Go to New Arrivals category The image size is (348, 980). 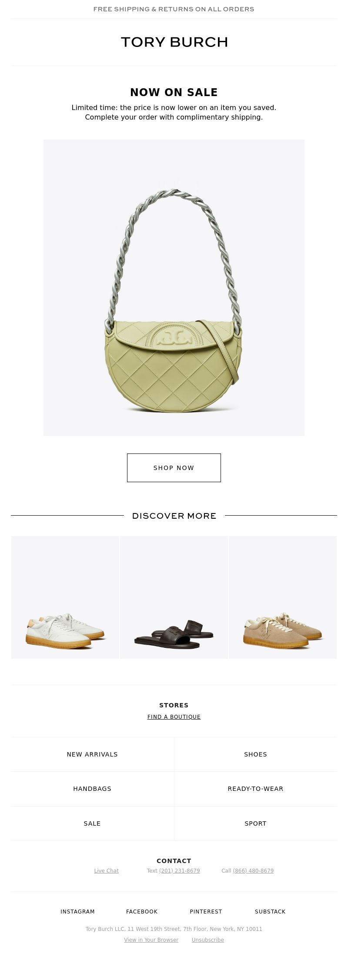tap(92, 754)
